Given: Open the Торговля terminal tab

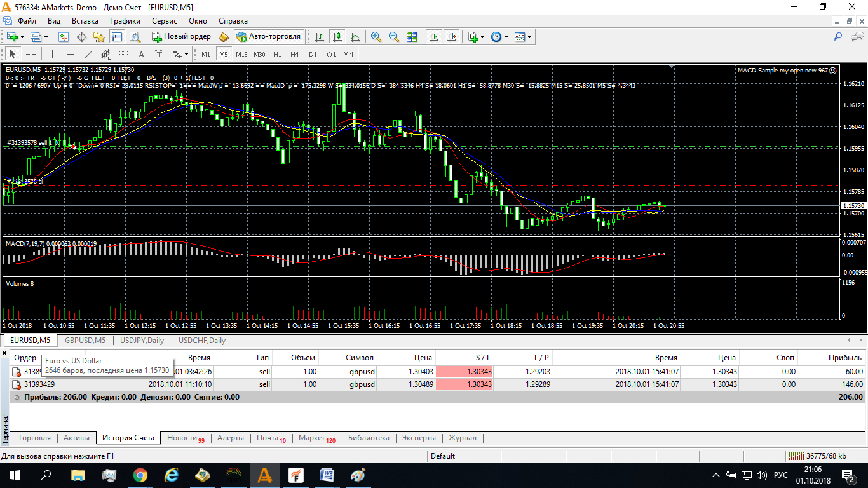Looking at the screenshot, I should [34, 438].
